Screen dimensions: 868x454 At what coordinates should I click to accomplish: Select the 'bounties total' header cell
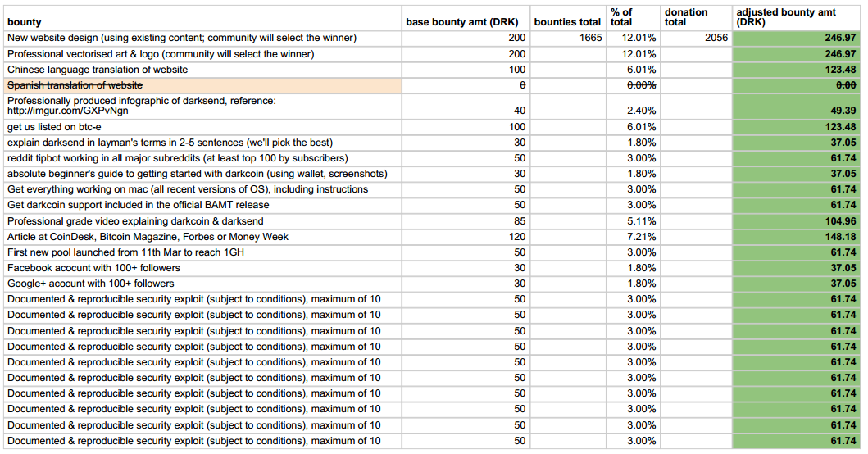(568, 18)
